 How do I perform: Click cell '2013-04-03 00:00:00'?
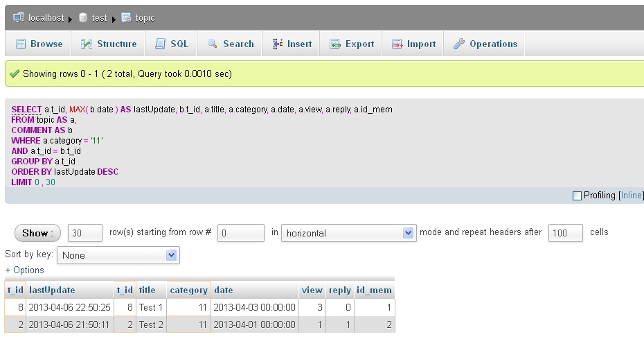[x=254, y=307]
